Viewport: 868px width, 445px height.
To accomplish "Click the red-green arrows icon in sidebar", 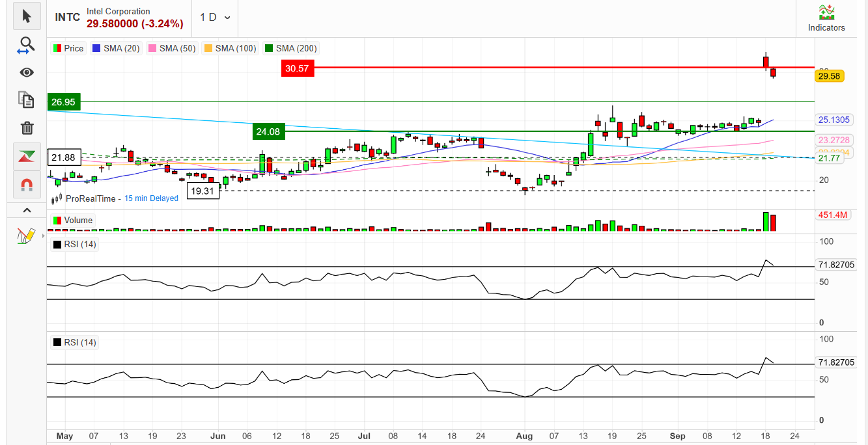I will 27,156.
